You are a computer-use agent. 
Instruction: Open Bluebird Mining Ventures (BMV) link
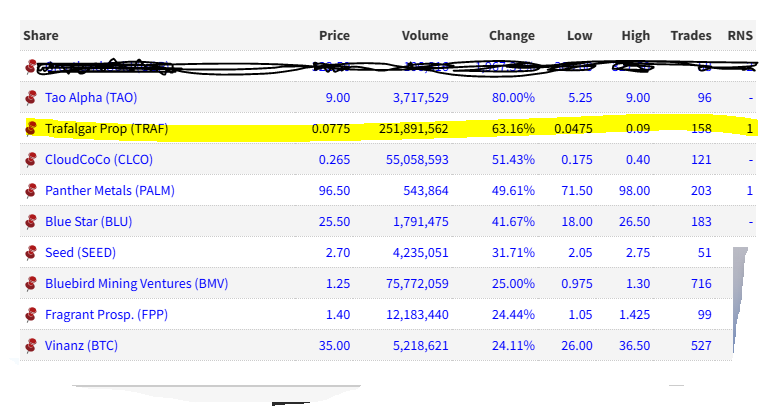point(136,283)
